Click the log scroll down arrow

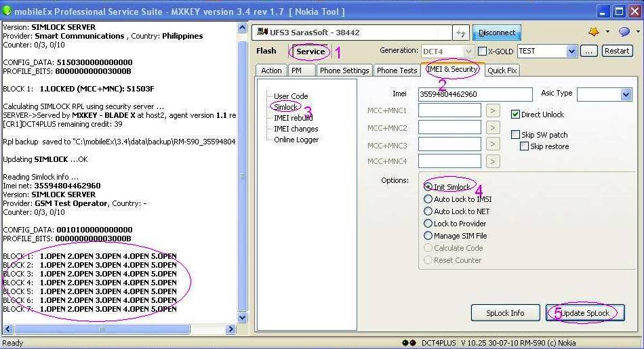(242, 317)
